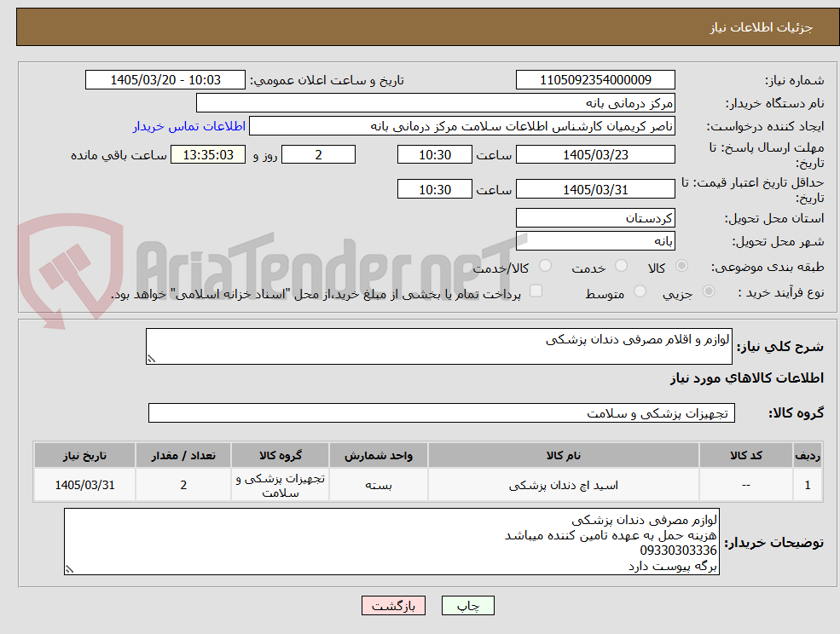
Task: Click the phone number 09330303336 in notes
Action: pyautogui.click(x=678, y=550)
